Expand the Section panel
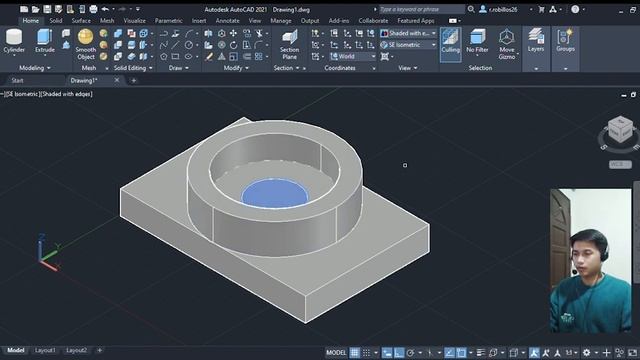 click(x=287, y=68)
